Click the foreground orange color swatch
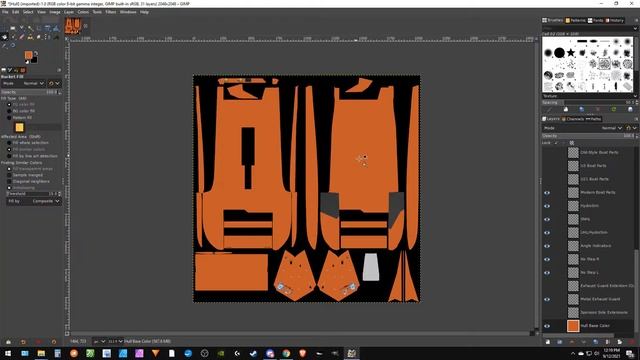This screenshot has height=360, width=640. [x=28, y=55]
